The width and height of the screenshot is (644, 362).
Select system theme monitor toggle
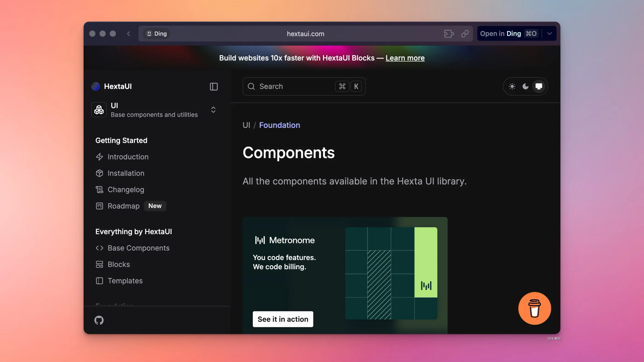tap(539, 86)
